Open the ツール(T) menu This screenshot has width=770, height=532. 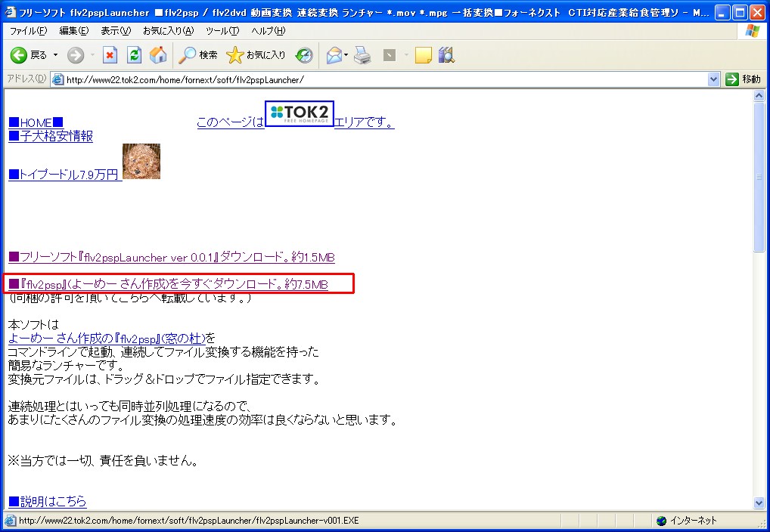(222, 31)
